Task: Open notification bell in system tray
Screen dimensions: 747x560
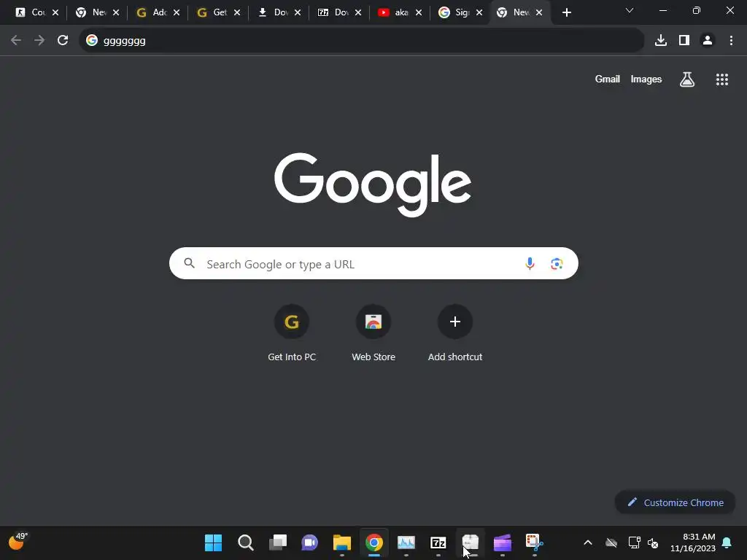Action: pyautogui.click(x=727, y=542)
